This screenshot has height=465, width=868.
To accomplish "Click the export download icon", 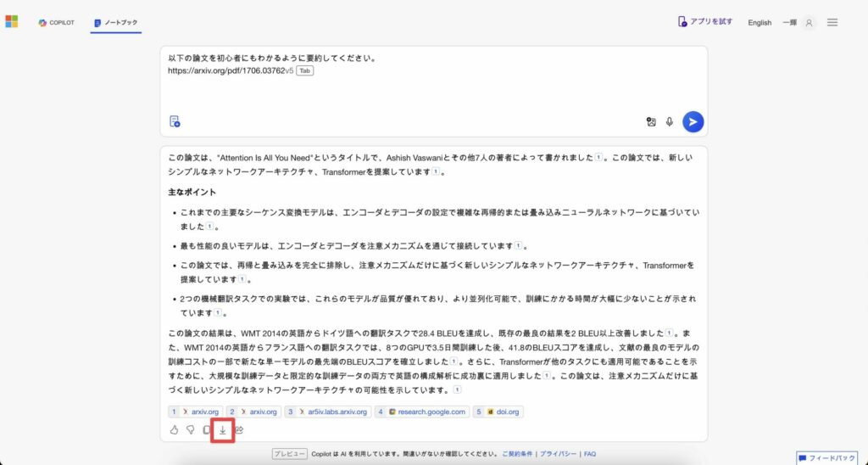I will pyautogui.click(x=223, y=429).
